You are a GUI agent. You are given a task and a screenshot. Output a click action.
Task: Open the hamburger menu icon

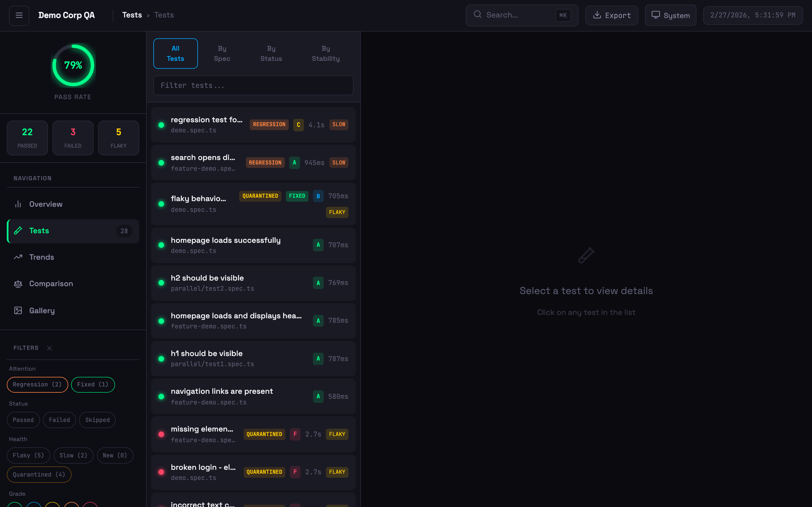pyautogui.click(x=19, y=15)
